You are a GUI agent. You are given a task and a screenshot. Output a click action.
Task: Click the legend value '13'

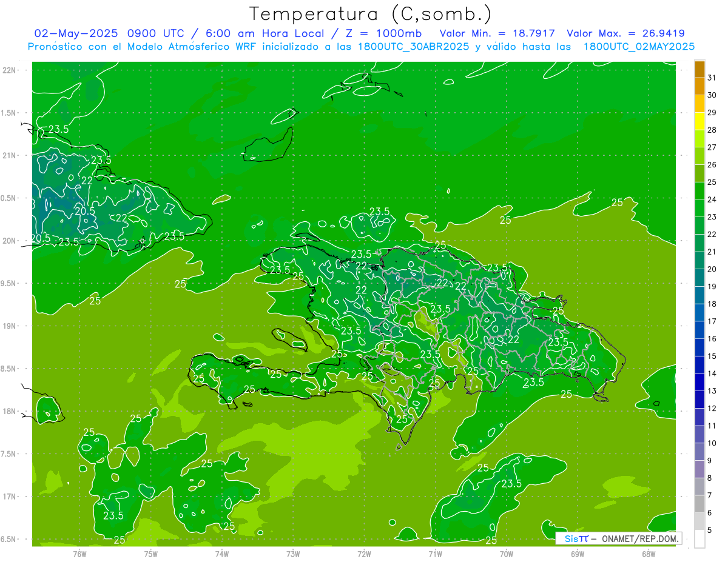tap(712, 391)
